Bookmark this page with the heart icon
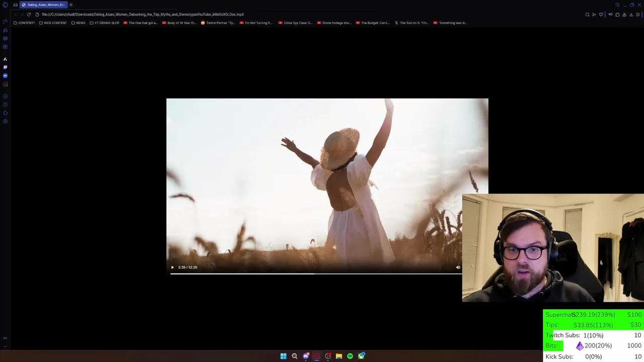 tap(601, 15)
